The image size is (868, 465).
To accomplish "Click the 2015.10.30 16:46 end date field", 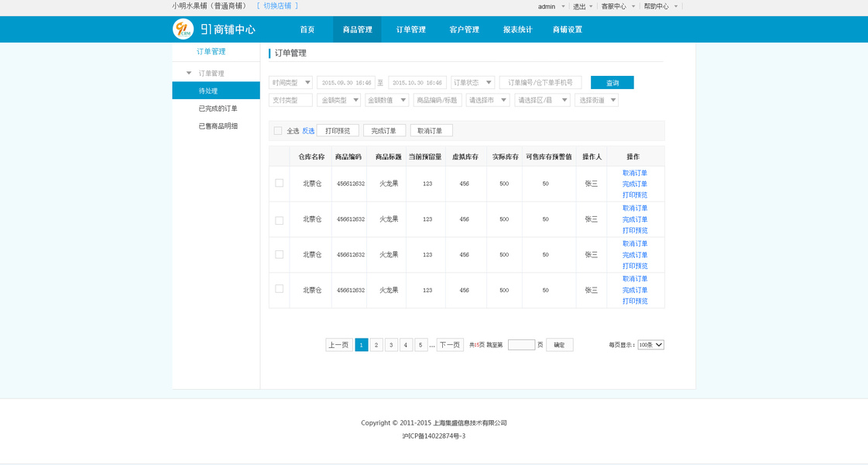I will 417,83.
